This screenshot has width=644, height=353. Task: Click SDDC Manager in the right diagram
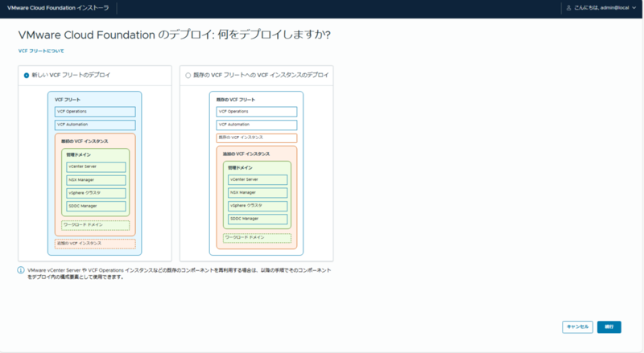(258, 219)
